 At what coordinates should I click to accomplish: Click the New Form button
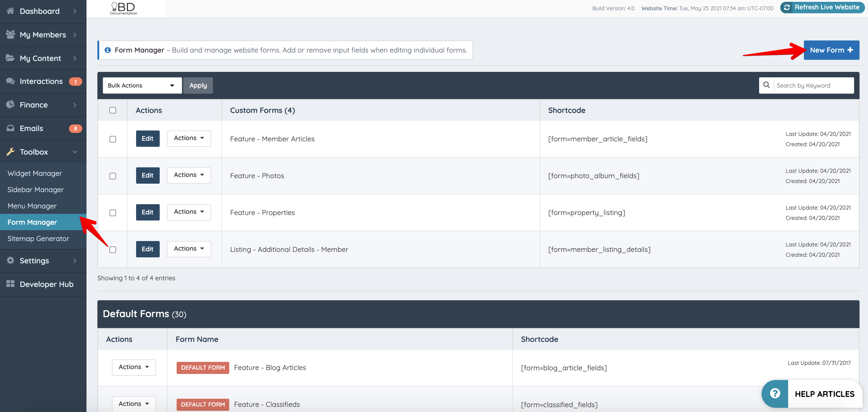831,50
